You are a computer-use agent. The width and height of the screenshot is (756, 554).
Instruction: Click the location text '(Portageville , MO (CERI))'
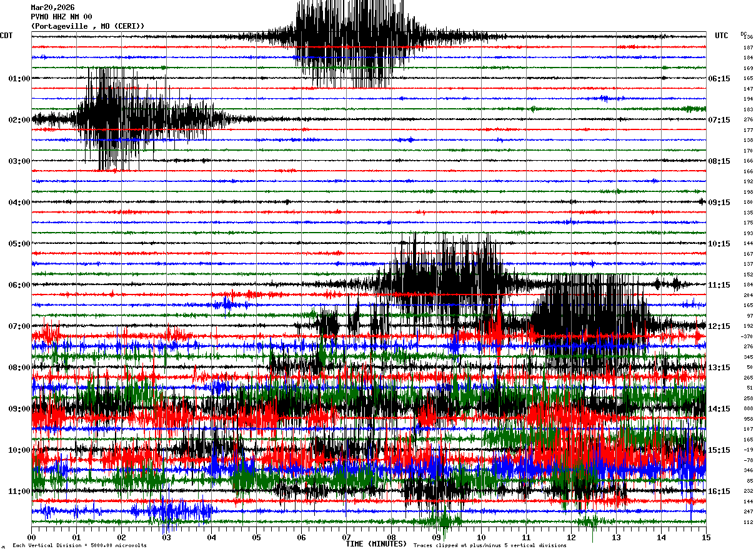click(x=87, y=26)
